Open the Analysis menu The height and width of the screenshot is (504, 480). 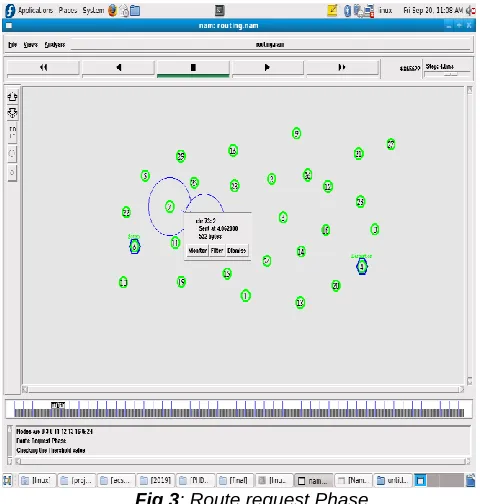click(55, 45)
